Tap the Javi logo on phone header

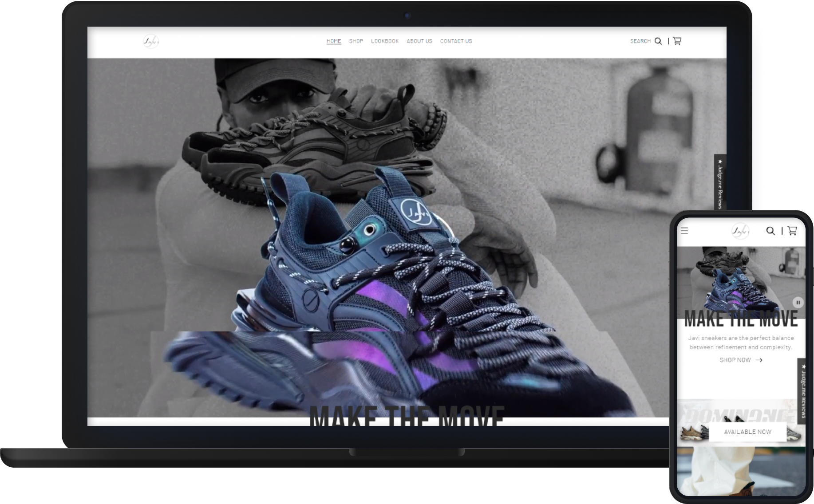(740, 231)
